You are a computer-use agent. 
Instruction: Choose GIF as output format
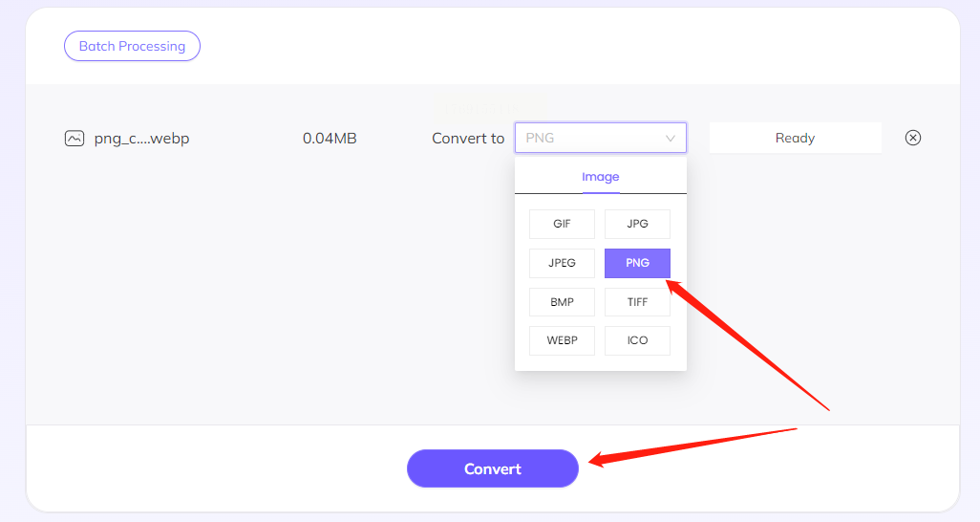tap(562, 224)
